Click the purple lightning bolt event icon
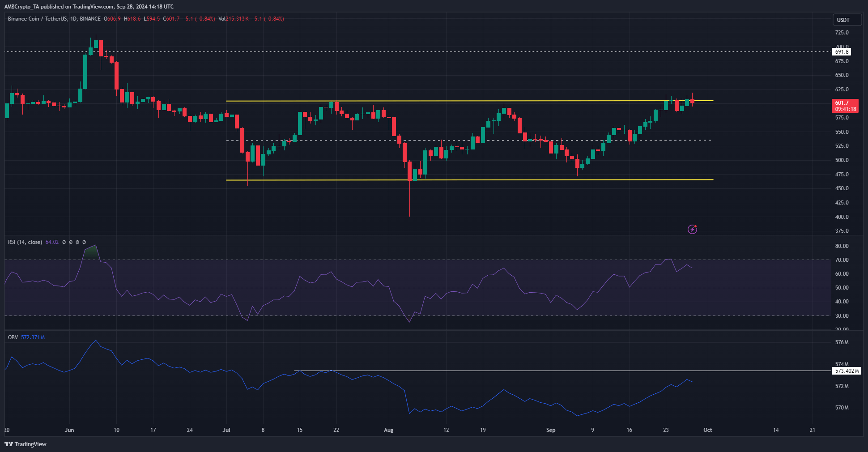Screen dimensions: 868x452 tap(692, 230)
